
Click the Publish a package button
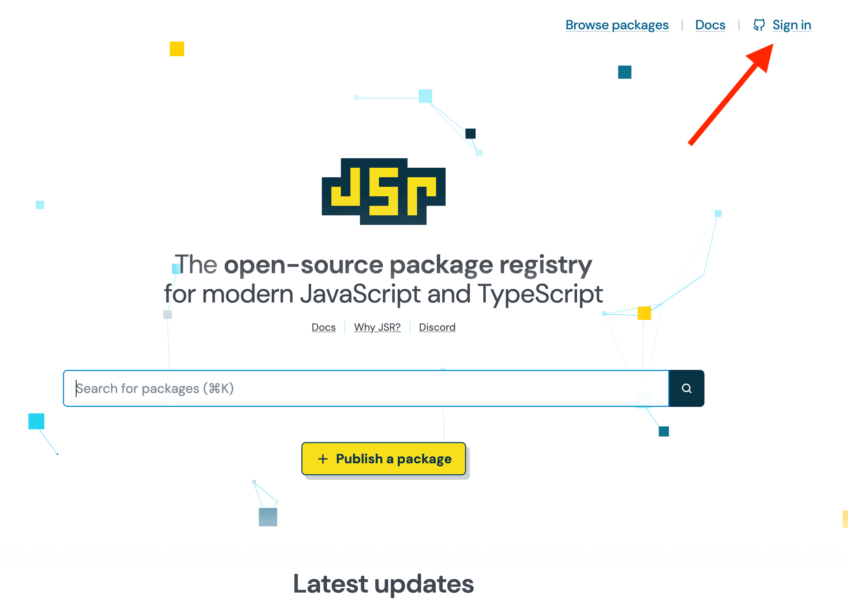pos(384,459)
